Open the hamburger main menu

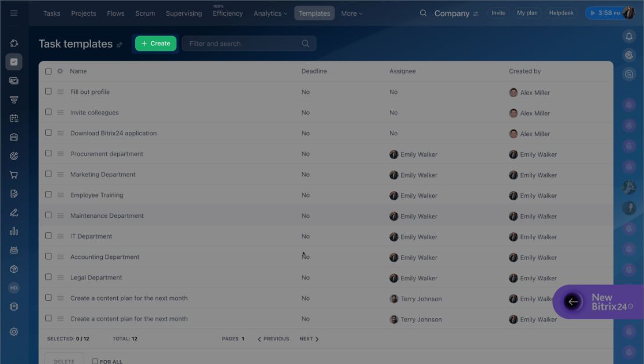click(x=13, y=13)
